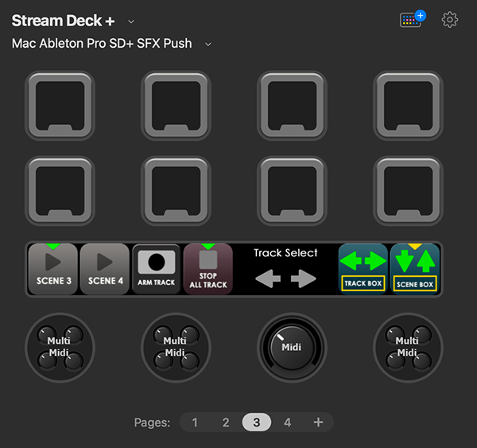The height and width of the screenshot is (448, 477).
Task: Select the third empty key in second row
Action: 292,191
